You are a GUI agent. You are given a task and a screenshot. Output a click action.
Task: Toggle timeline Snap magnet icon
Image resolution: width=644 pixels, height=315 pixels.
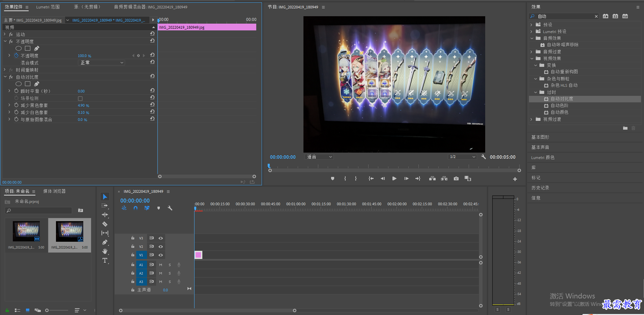[x=135, y=208]
